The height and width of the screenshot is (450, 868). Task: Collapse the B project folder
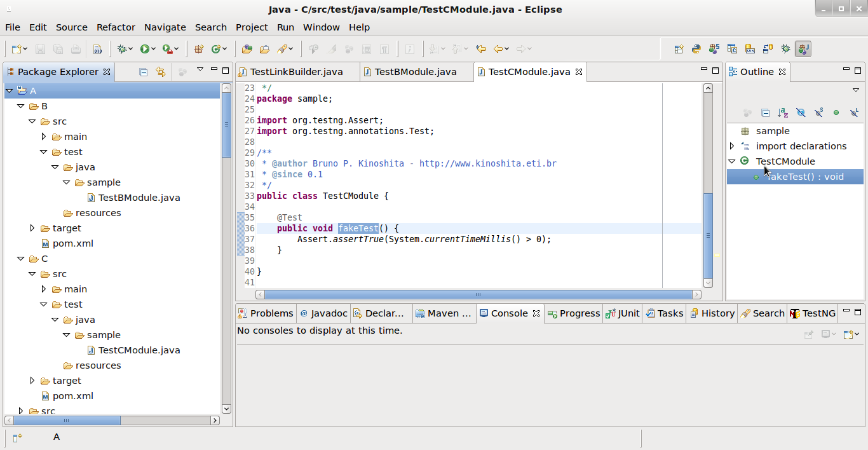tap(21, 106)
